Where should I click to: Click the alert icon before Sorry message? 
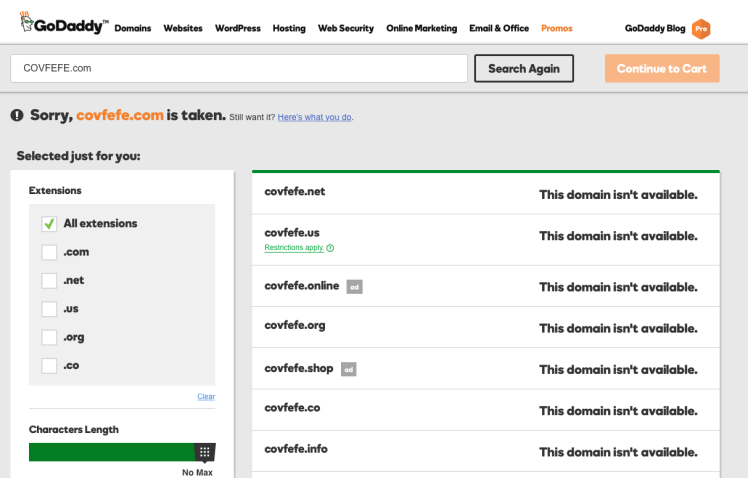pos(17,116)
